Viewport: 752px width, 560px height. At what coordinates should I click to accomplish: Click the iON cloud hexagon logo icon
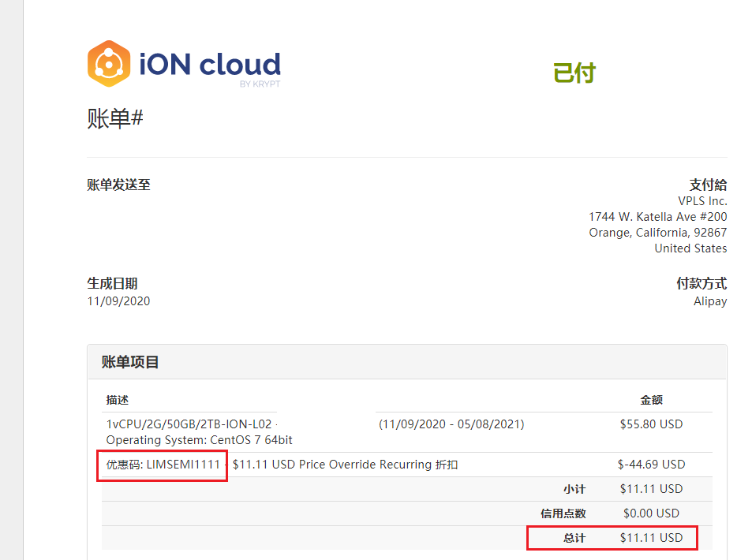[108, 63]
